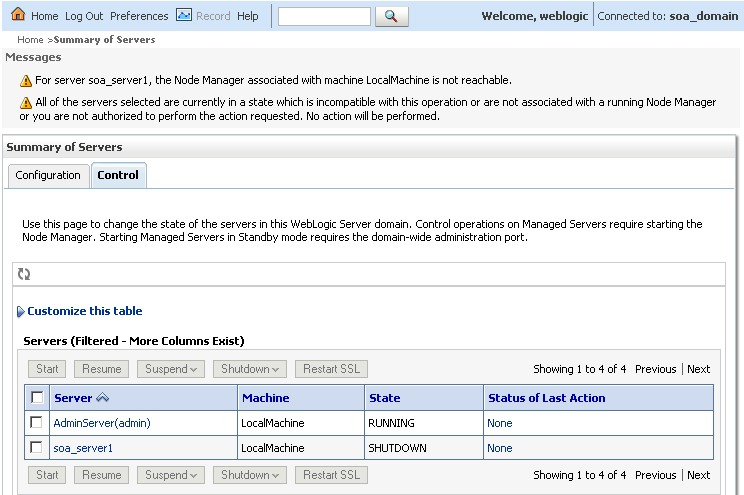Check the soa_server1 row checkbox

coord(36,447)
